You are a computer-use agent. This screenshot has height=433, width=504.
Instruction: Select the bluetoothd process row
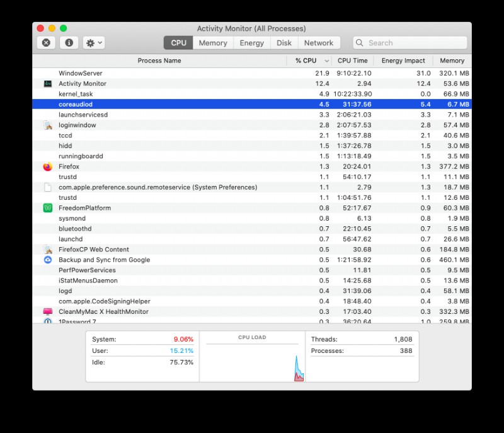pyautogui.click(x=252, y=229)
